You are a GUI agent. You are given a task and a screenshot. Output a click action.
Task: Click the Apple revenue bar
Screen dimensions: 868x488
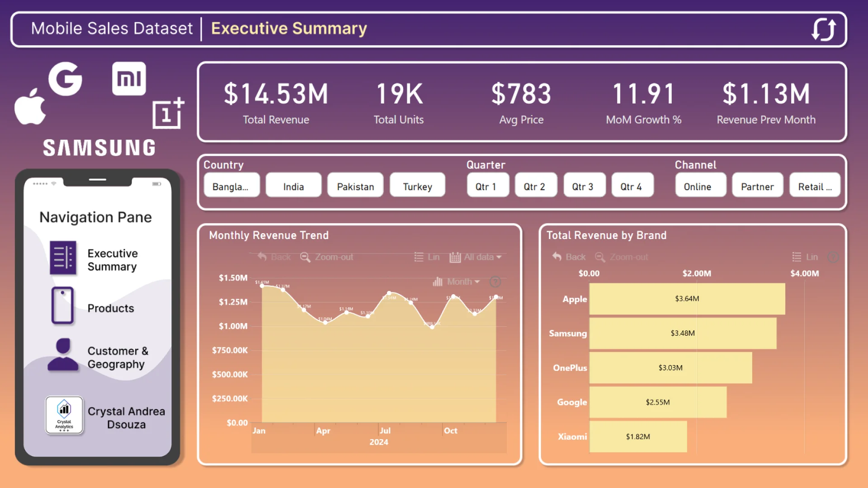[687, 299]
